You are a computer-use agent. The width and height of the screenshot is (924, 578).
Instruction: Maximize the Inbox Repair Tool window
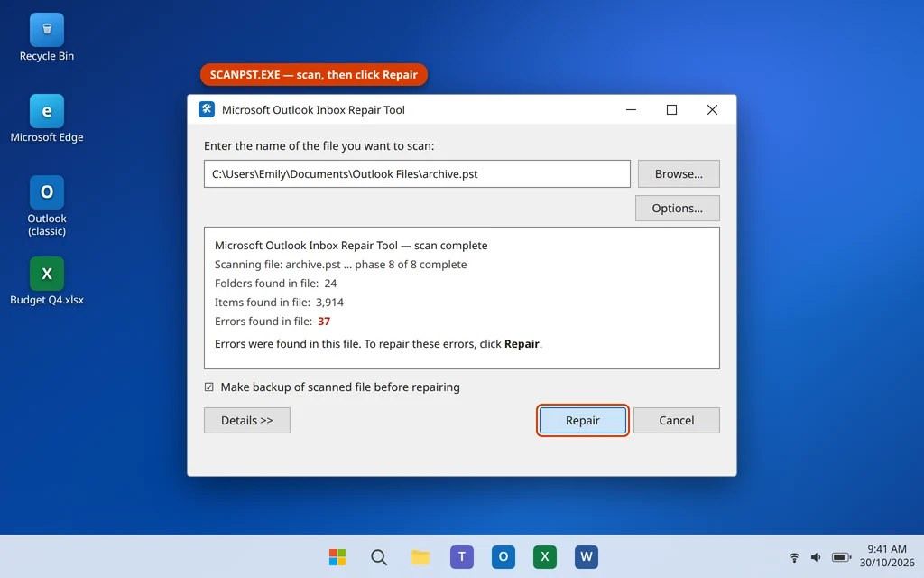pos(671,109)
